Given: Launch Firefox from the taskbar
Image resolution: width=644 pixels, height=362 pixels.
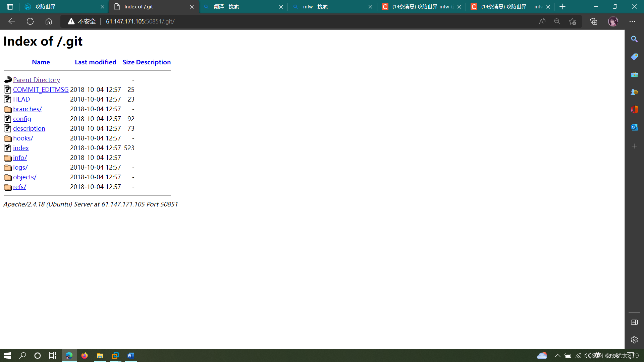Looking at the screenshot, I should click(85, 356).
